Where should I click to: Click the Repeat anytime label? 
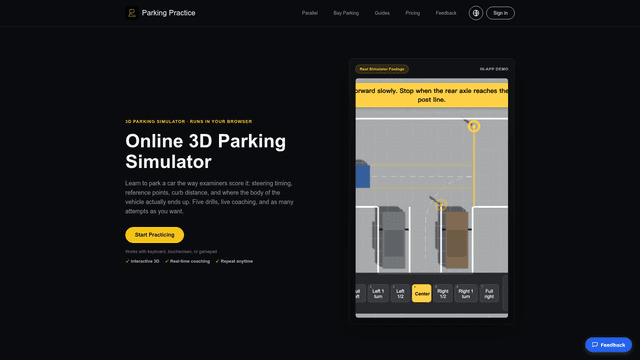pos(234,261)
